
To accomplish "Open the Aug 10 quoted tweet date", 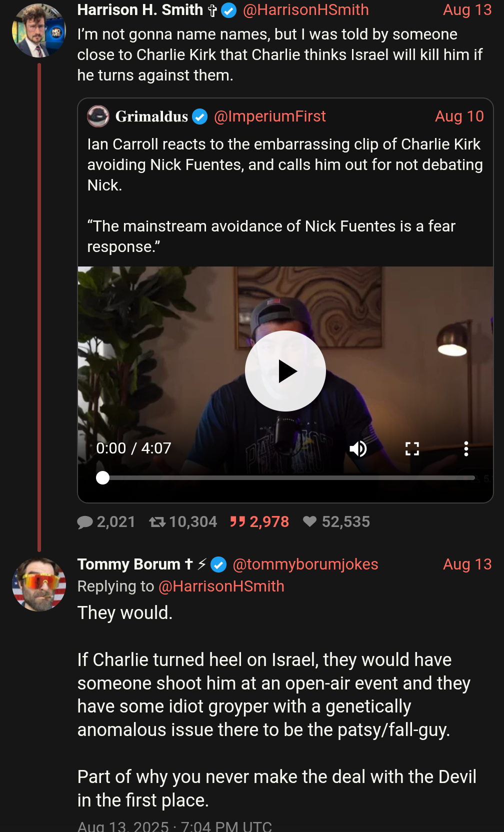I will pos(459,116).
